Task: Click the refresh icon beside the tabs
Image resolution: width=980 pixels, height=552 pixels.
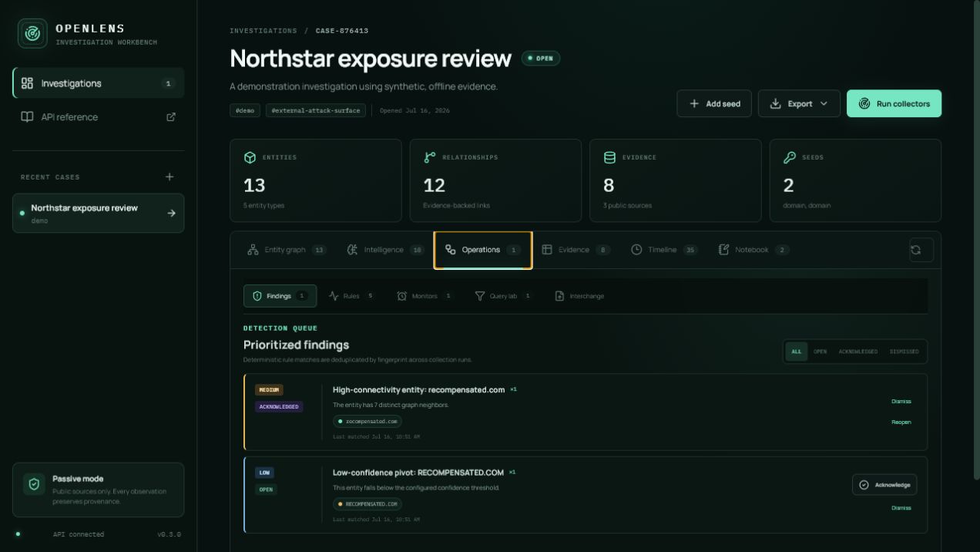Action: (921, 250)
